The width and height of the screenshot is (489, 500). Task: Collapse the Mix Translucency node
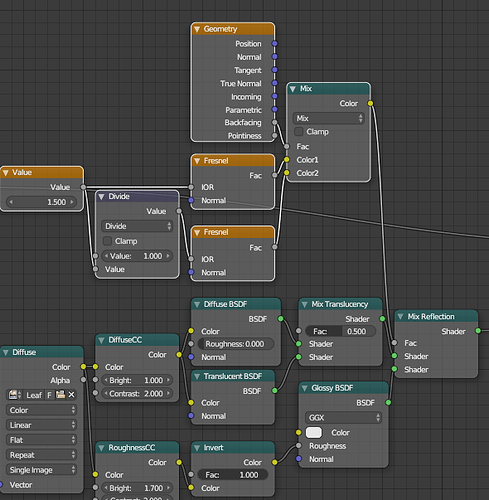[305, 304]
